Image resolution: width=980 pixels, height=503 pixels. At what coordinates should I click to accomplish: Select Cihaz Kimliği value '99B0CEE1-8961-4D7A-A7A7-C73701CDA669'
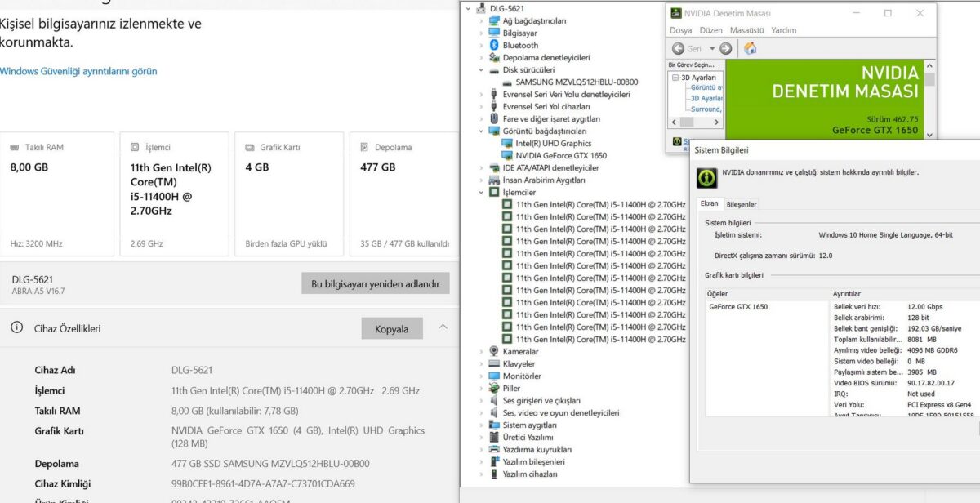click(263, 483)
